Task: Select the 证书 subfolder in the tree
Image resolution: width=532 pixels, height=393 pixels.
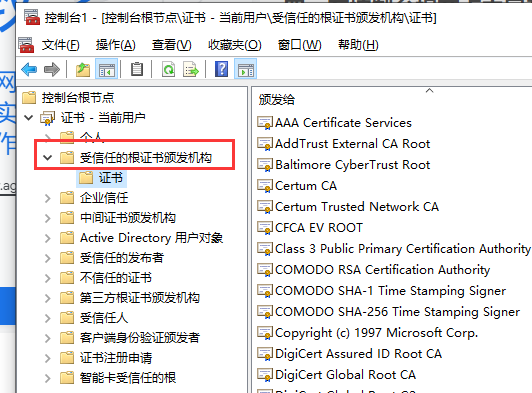Action: (x=110, y=178)
